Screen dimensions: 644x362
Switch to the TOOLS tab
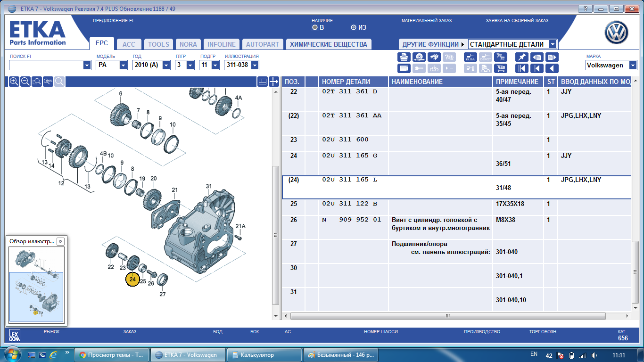pos(158,44)
